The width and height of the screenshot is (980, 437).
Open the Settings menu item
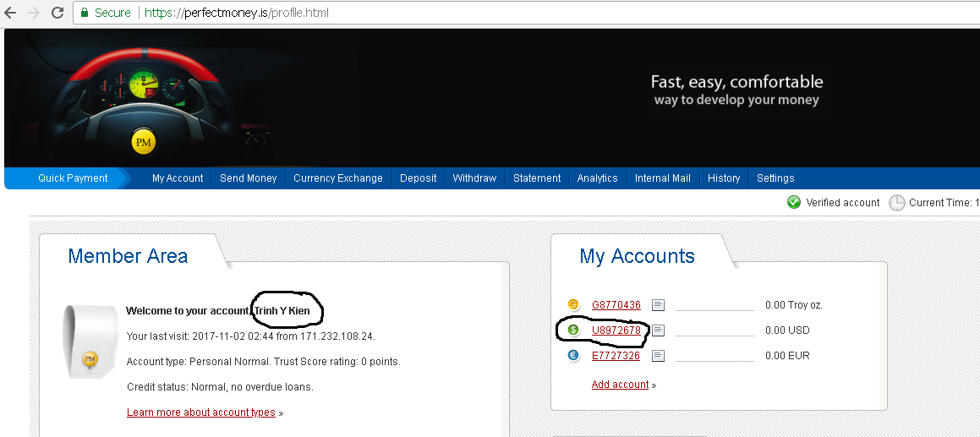pos(775,178)
